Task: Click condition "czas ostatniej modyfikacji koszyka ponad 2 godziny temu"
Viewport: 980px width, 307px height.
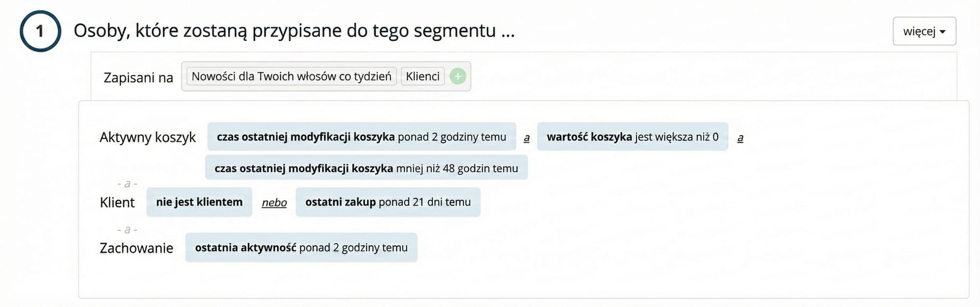Action: pyautogui.click(x=361, y=137)
